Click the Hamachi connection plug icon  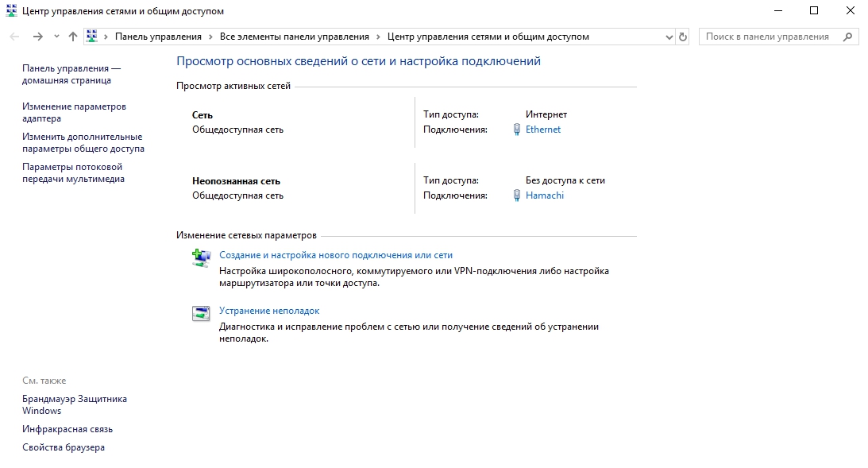(x=517, y=195)
